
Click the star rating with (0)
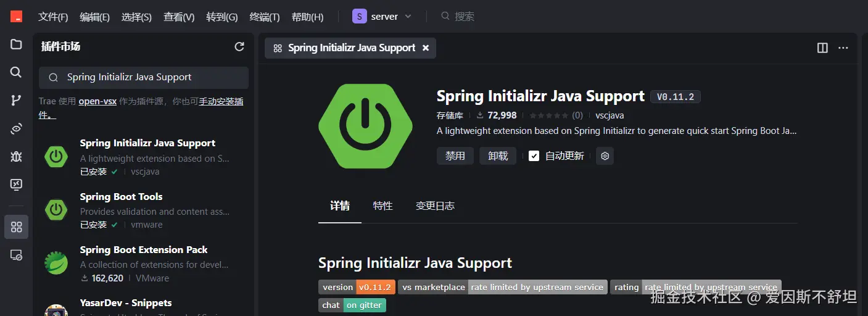click(556, 115)
